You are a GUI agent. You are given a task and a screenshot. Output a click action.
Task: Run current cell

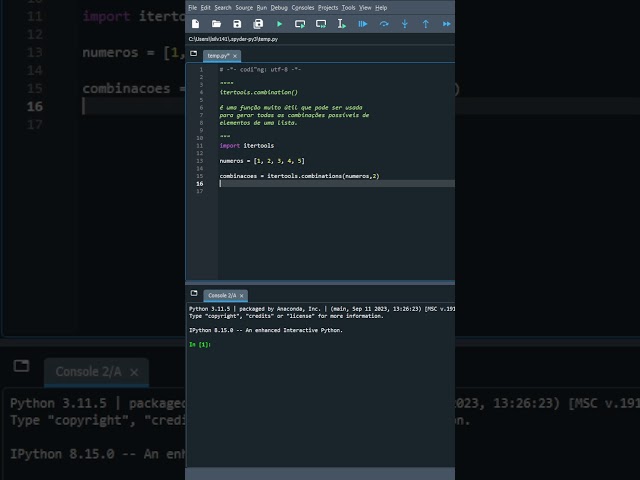tap(300, 24)
